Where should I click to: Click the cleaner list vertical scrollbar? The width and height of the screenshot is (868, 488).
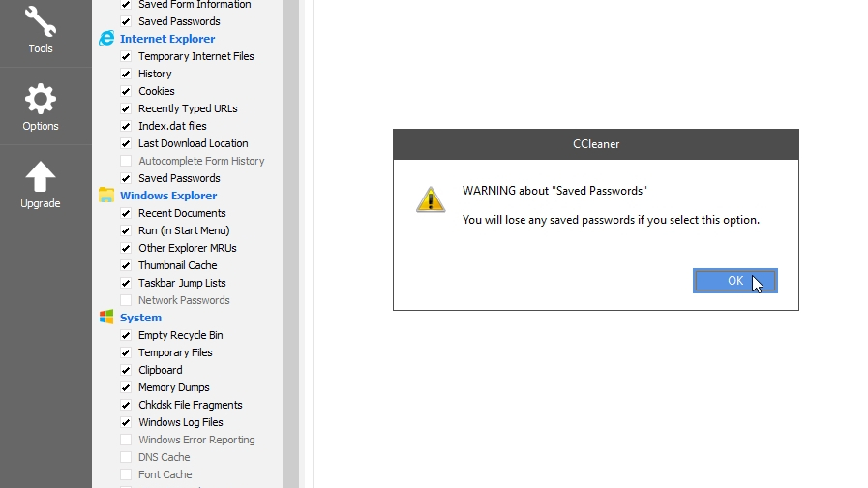coord(290,244)
